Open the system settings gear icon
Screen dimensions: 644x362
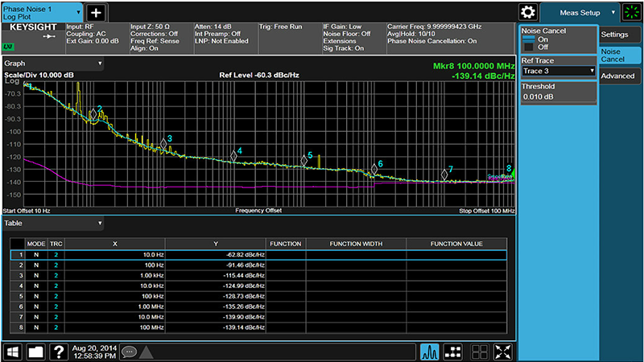point(528,12)
